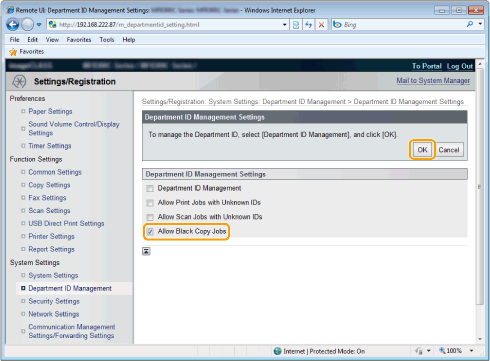Click the Internet zone globe icon
490x361 pixels.
(x=277, y=351)
